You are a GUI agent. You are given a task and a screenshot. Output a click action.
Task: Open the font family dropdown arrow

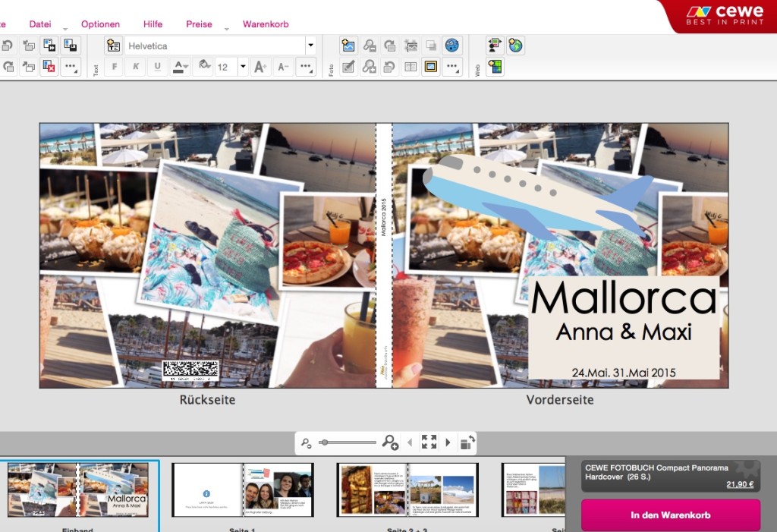[310, 46]
